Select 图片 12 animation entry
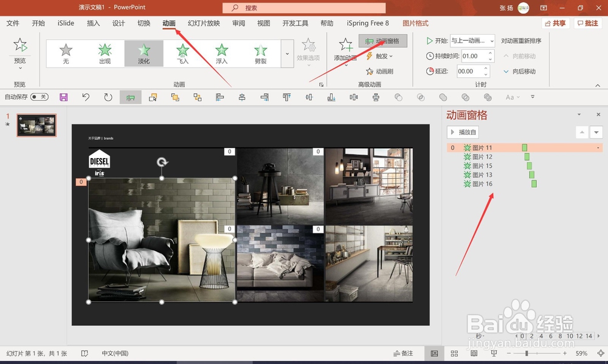The width and height of the screenshot is (608, 364). 525,157
